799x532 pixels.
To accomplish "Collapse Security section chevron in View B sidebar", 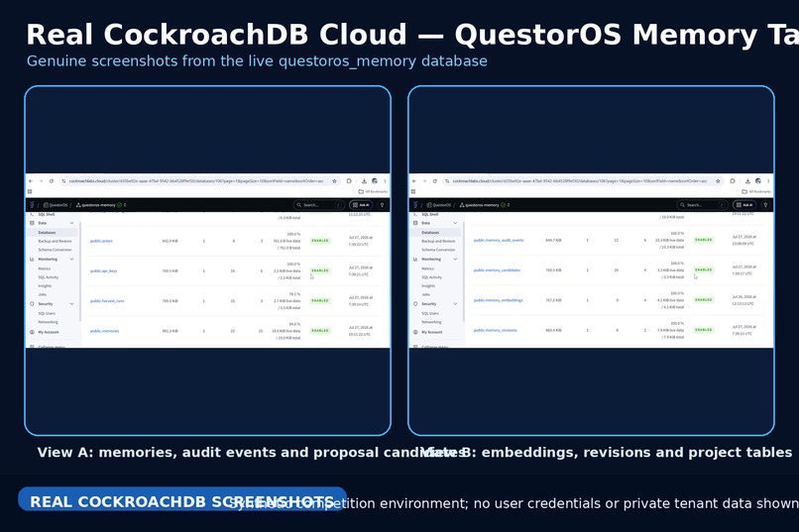I will tap(455, 304).
